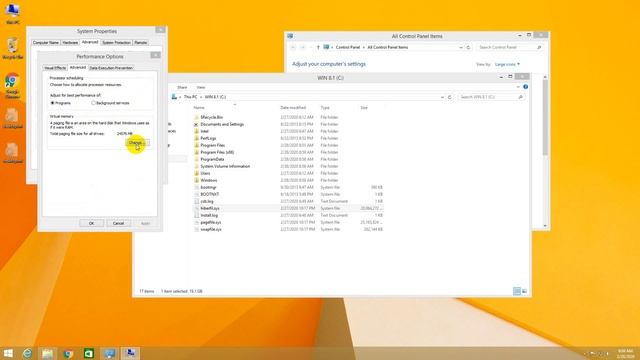640x360 pixels.
Task: Switch to details view icon in status bar
Action: point(517,291)
